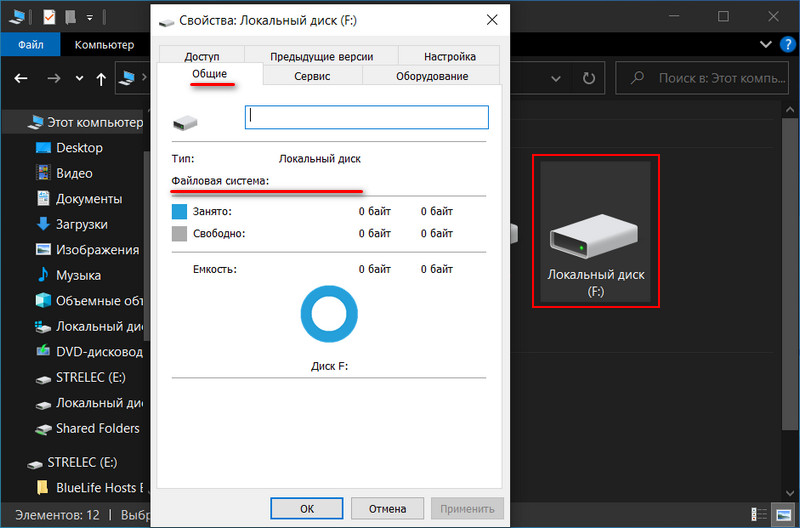
Task: Open Изображения in the navigation pane
Action: pos(97,250)
